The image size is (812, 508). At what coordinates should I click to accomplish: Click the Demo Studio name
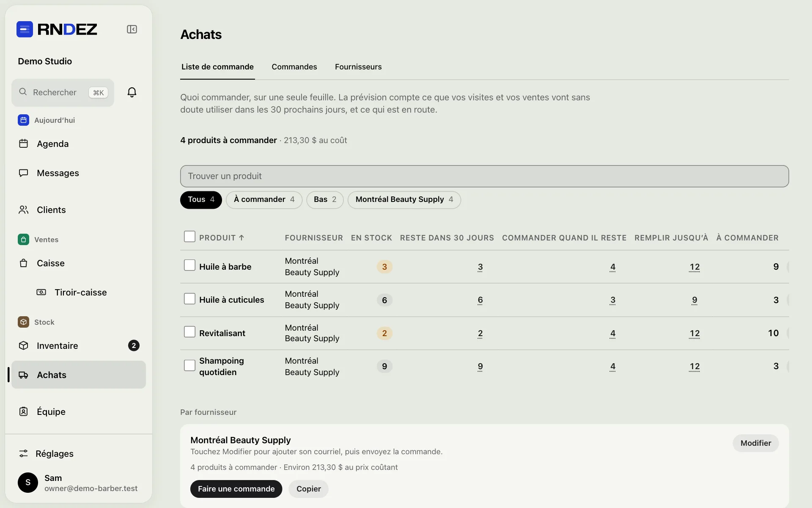click(x=45, y=61)
